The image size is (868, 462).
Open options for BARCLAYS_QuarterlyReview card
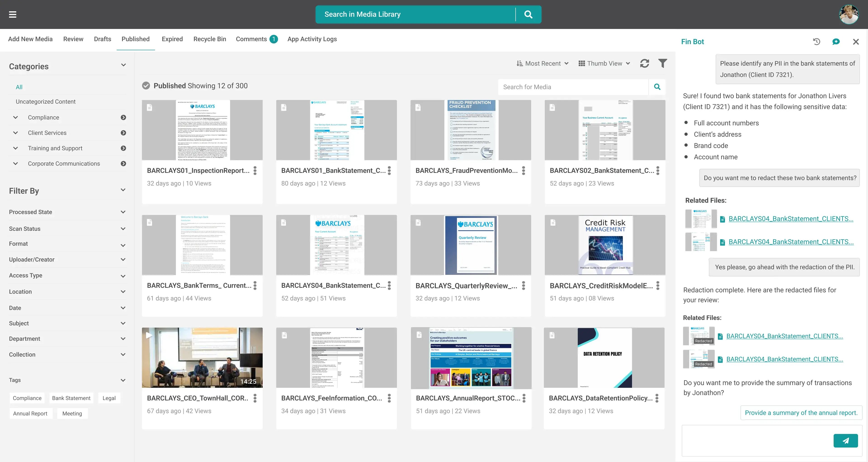[x=523, y=286]
